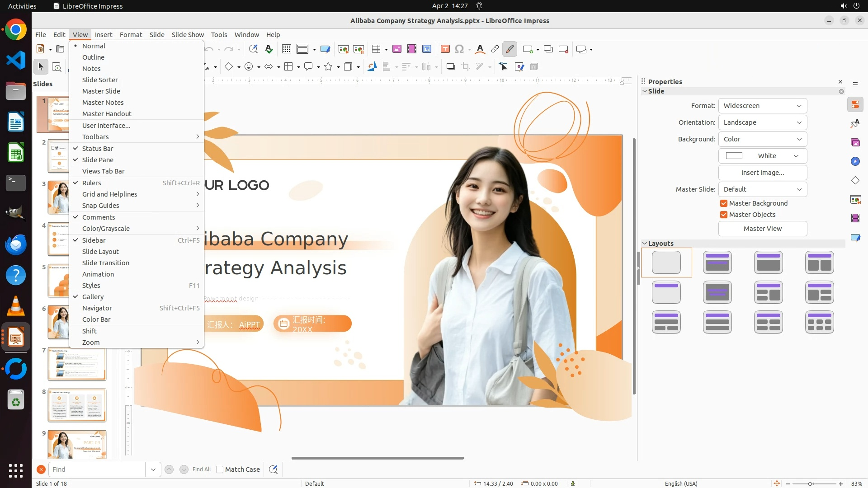Click the Insert Image... button

click(762, 173)
